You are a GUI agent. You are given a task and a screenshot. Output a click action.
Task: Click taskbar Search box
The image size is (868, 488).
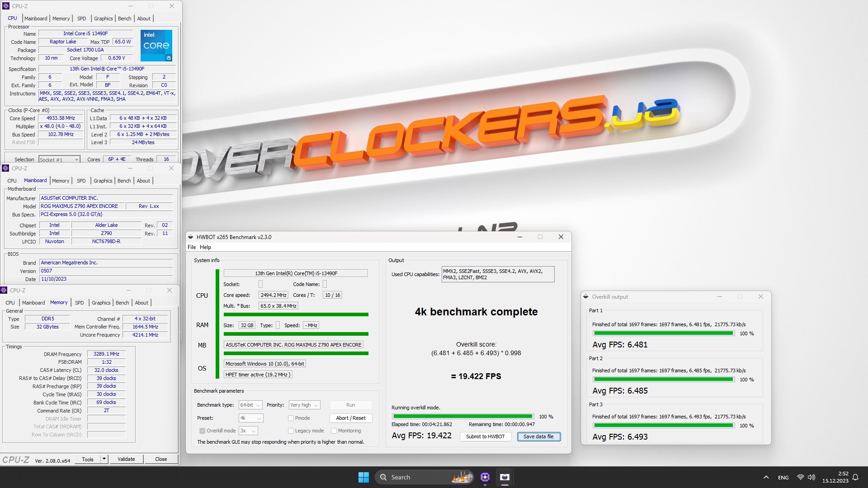424,477
